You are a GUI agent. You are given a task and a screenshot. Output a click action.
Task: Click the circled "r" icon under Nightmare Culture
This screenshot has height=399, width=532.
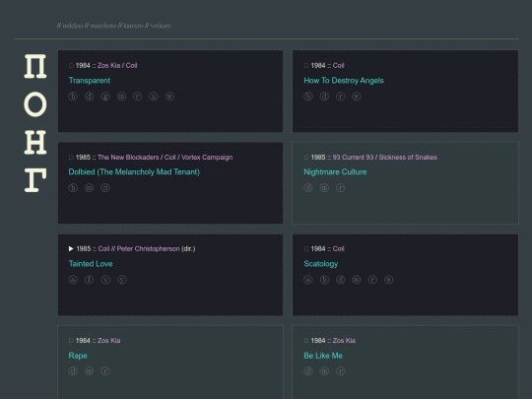click(x=340, y=188)
